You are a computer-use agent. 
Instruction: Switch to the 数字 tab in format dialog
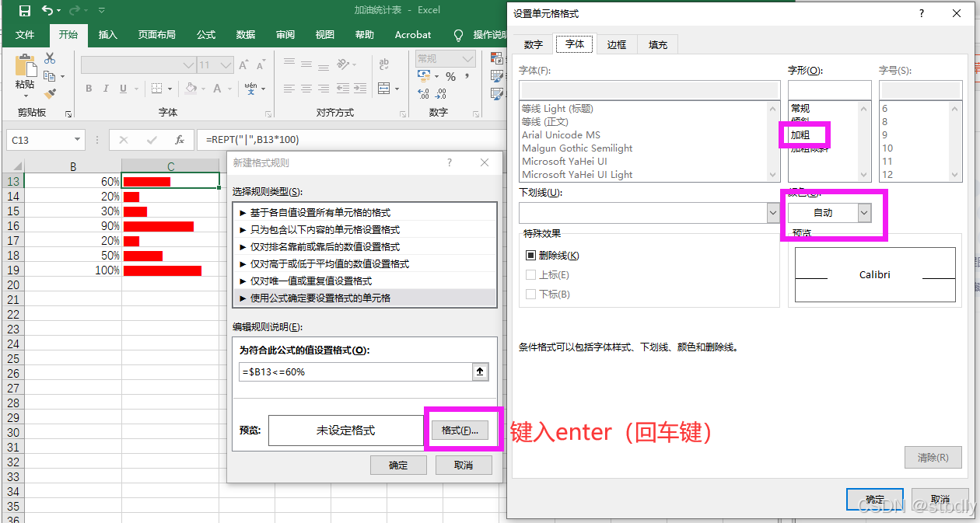click(534, 45)
